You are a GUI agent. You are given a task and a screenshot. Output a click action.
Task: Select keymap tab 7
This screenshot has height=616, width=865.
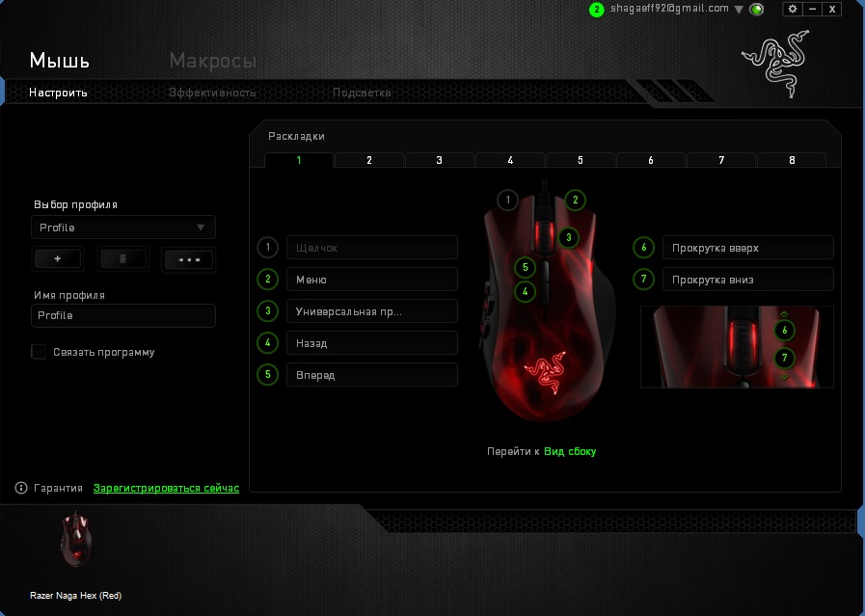coord(721,160)
